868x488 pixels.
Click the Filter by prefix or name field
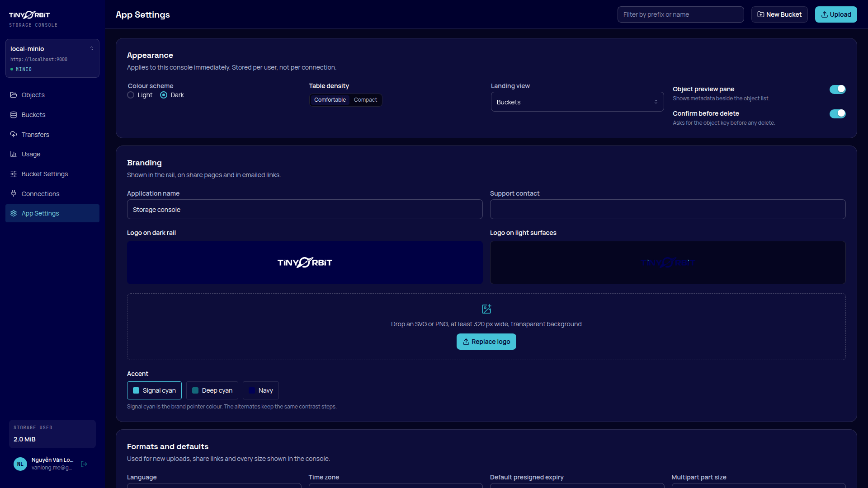tap(680, 14)
